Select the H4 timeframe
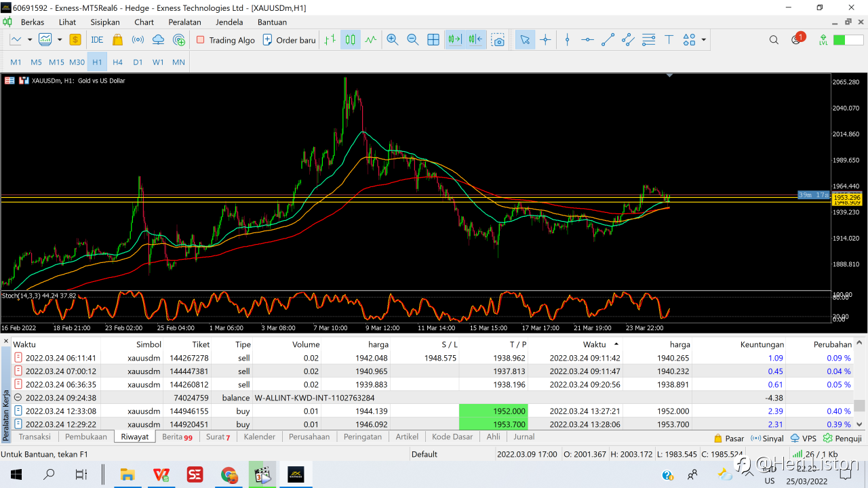The height and width of the screenshot is (488, 868). tap(117, 62)
